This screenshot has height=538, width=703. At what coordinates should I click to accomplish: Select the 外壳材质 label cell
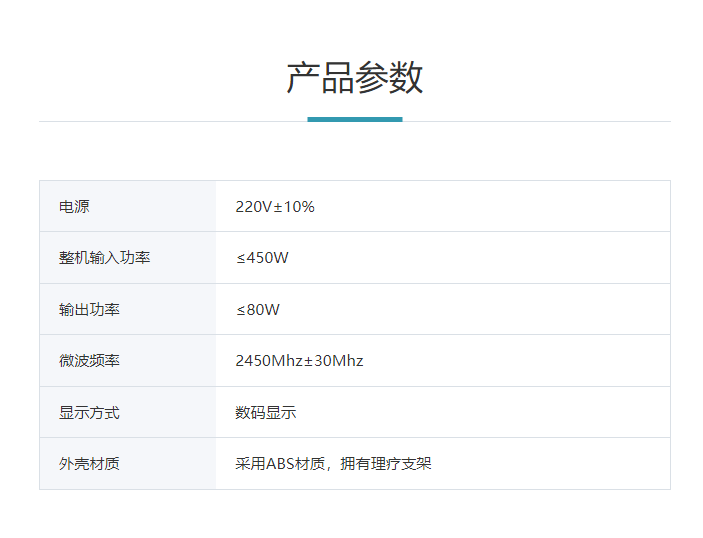click(x=90, y=464)
